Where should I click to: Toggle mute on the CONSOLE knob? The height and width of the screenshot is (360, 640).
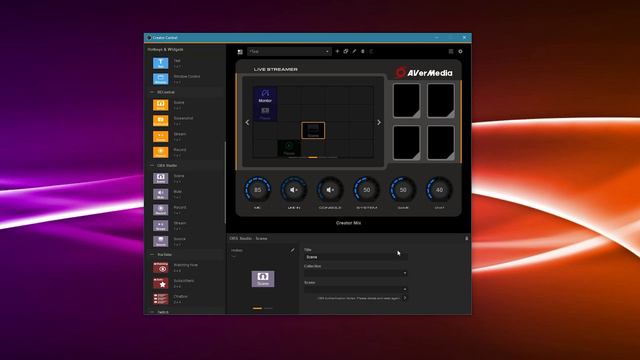(330, 190)
